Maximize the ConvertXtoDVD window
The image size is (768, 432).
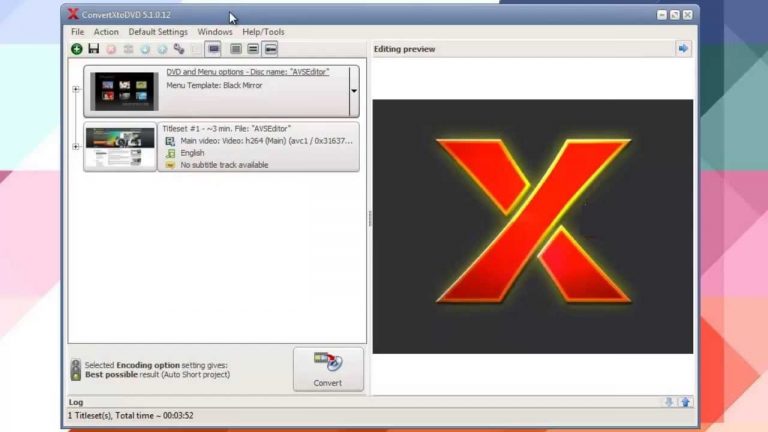click(x=674, y=15)
